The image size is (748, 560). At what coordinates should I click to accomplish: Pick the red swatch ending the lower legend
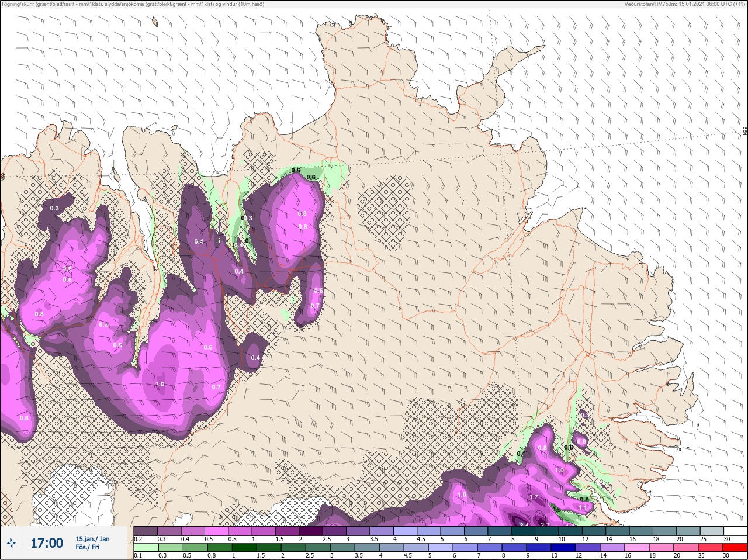[736, 548]
